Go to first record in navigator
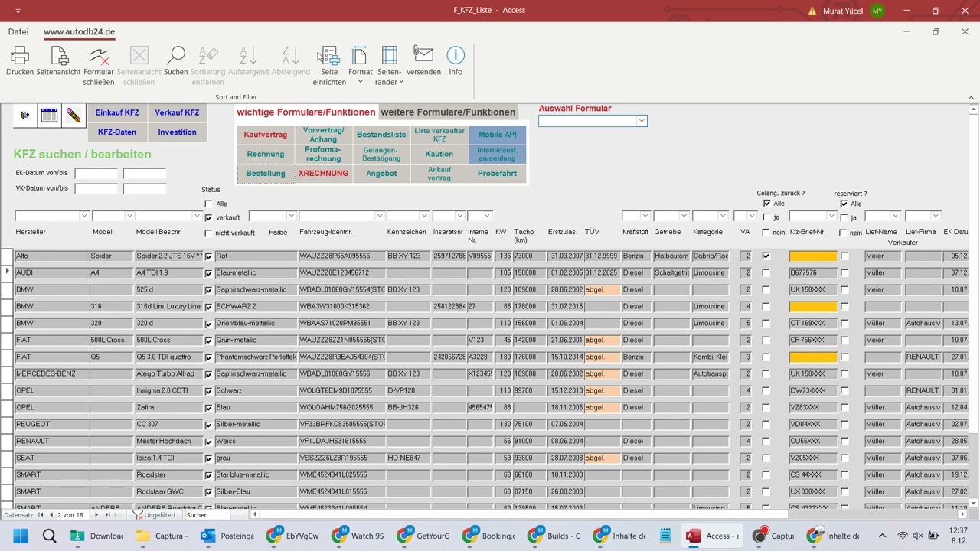Viewport: 980px width, 551px height. [x=41, y=515]
